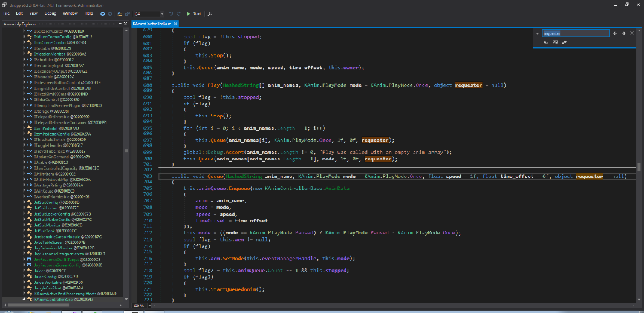The image size is (644, 313).
Task: Go to next search match arrow
Action: click(623, 33)
